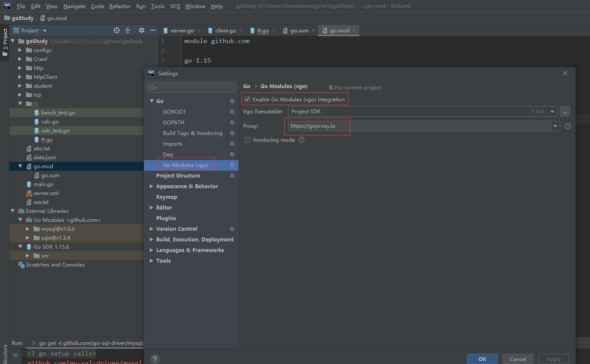Image resolution: width=590 pixels, height=364 pixels.
Task: Expand the Tools settings section
Action: (152, 261)
